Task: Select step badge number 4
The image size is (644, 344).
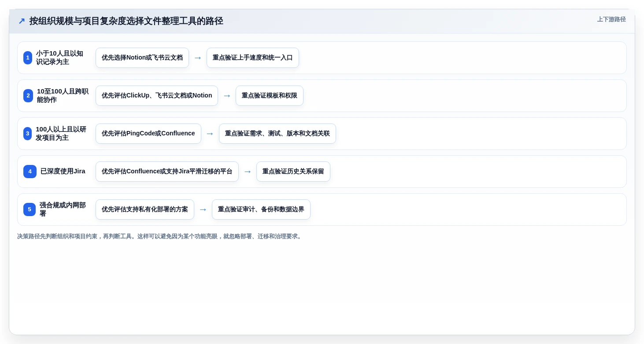Action: [30, 172]
